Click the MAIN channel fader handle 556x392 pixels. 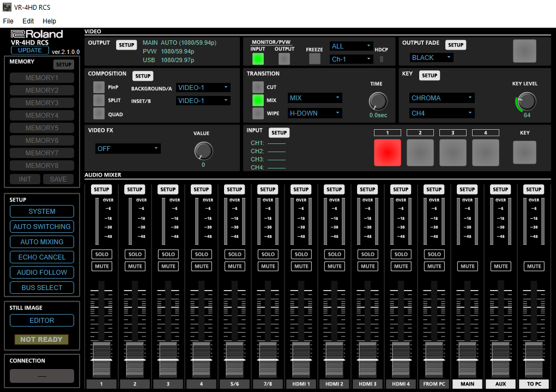coord(467,359)
